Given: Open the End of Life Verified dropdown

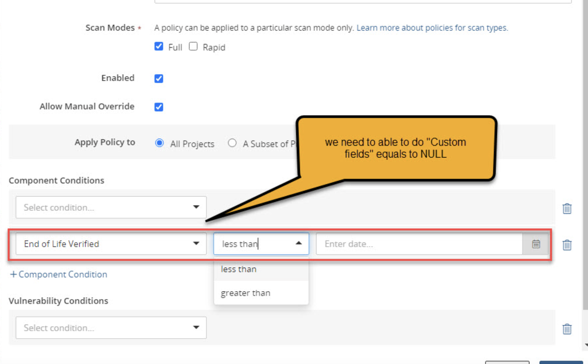Looking at the screenshot, I should click(111, 243).
